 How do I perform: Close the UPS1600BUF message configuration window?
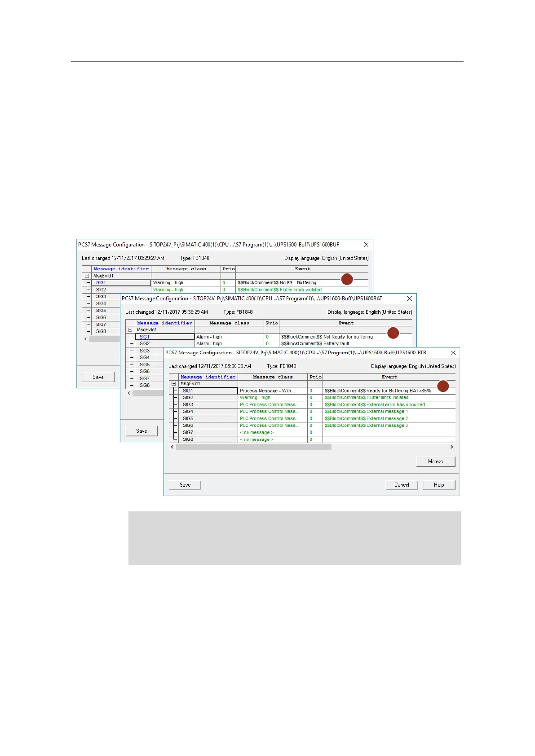(x=366, y=245)
